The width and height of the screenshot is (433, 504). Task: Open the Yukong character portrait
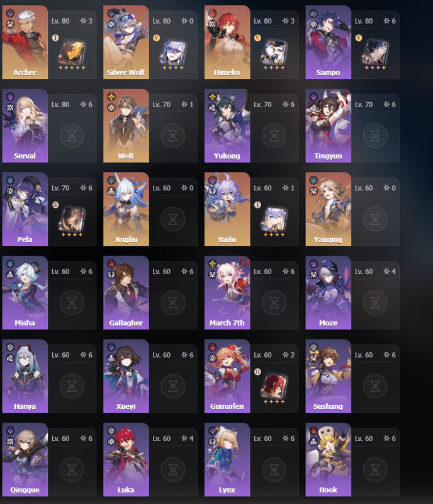pyautogui.click(x=227, y=125)
